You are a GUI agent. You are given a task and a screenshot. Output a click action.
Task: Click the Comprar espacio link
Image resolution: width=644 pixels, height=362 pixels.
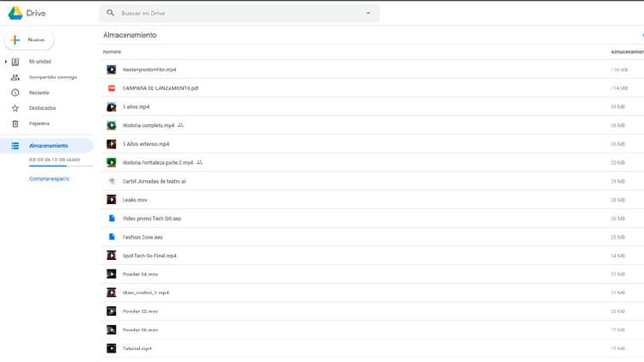pyautogui.click(x=49, y=179)
